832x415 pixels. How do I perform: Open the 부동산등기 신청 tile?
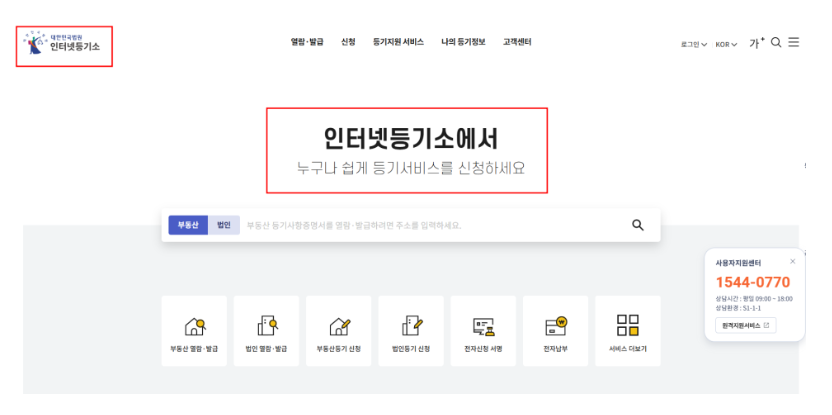(x=339, y=331)
